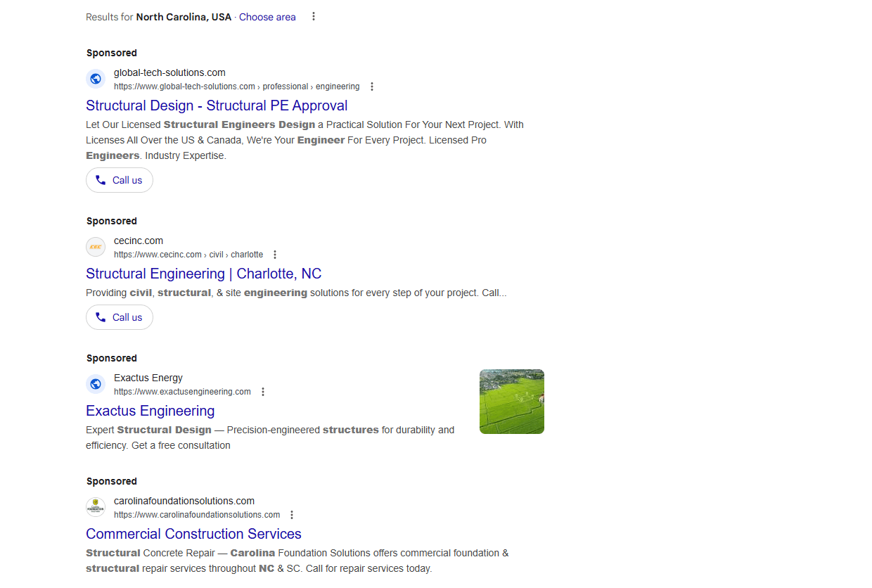Open Structural Design - Structural PE Approval link
Screen dimensions: 872x588
coord(217,106)
